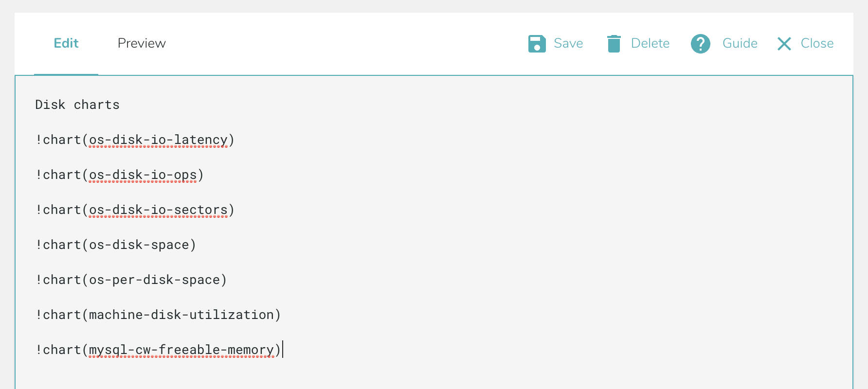The image size is (868, 389).
Task: Place cursor on "charts" in the heading line
Action: click(x=96, y=105)
